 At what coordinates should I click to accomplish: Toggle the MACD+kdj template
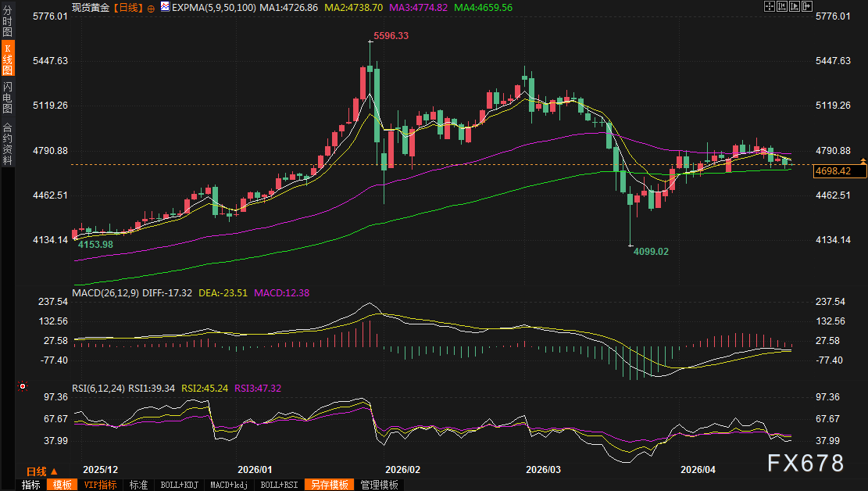coord(229,485)
